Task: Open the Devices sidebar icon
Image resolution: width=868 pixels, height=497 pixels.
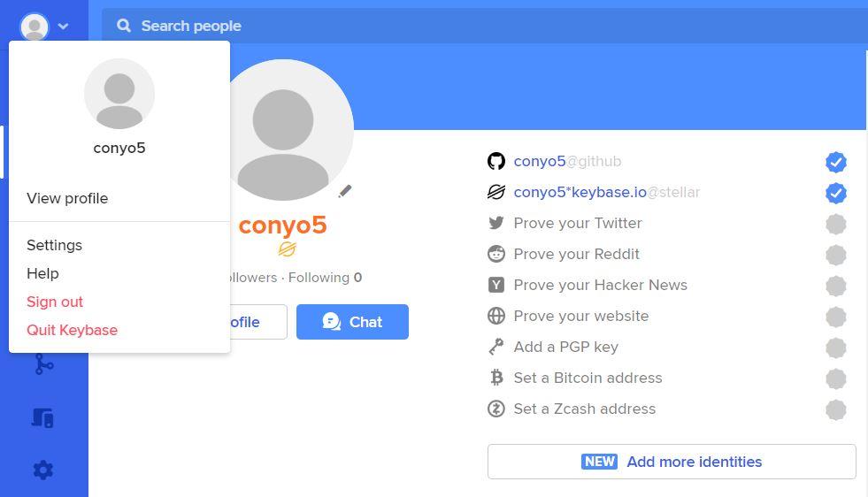Action: click(x=43, y=417)
